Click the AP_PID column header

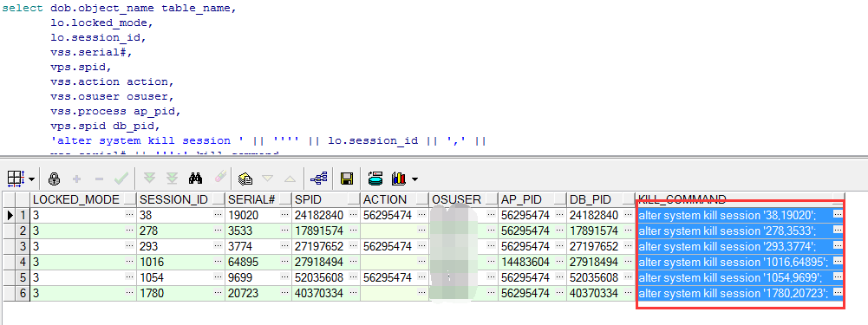coord(532,199)
